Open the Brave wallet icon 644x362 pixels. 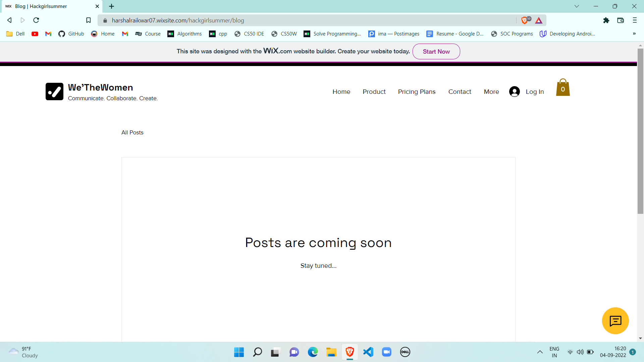pos(621,20)
